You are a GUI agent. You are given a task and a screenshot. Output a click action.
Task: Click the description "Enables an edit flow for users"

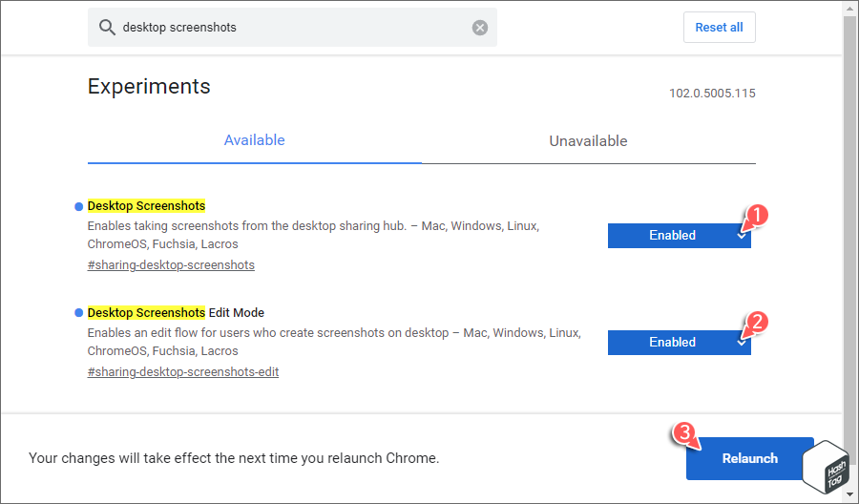tap(334, 342)
